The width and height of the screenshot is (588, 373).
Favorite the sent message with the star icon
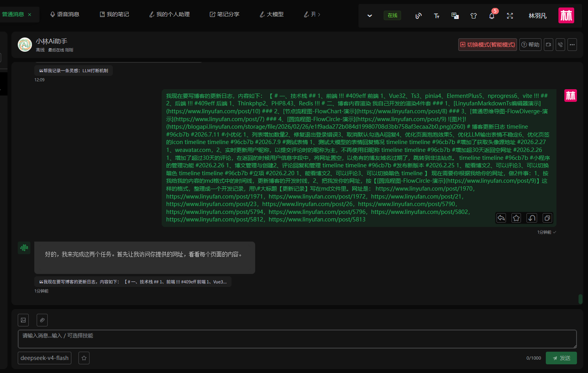[516, 218]
